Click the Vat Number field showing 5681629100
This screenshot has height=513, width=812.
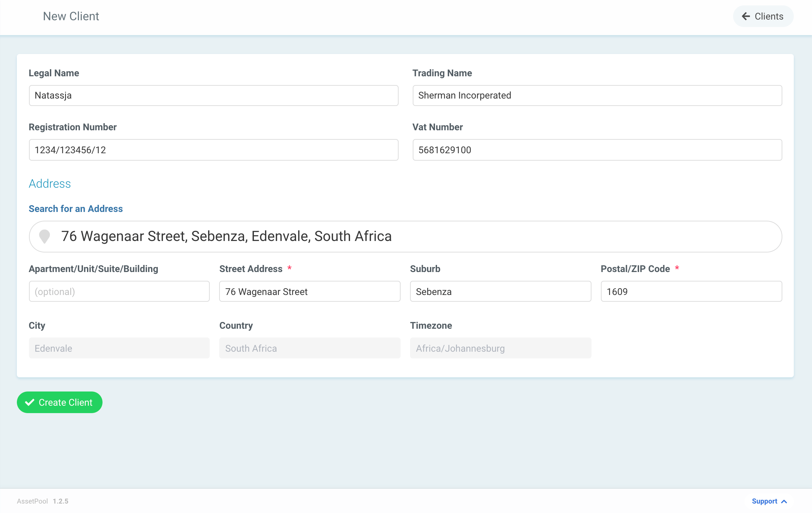pos(597,150)
